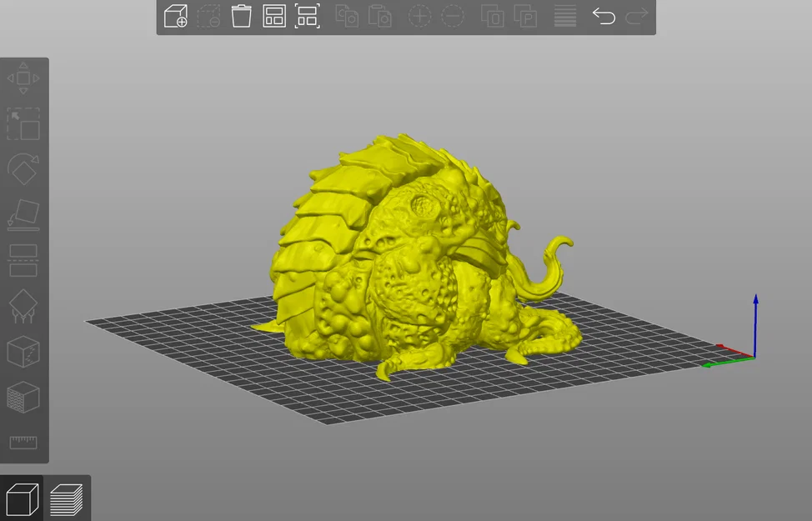Open the Cut tool in the sidebar

tap(23, 259)
